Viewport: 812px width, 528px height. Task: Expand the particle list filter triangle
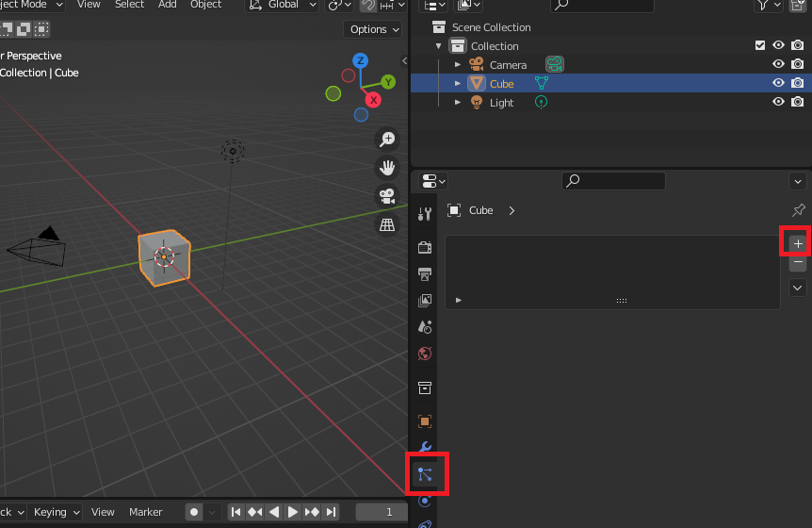pyautogui.click(x=459, y=300)
